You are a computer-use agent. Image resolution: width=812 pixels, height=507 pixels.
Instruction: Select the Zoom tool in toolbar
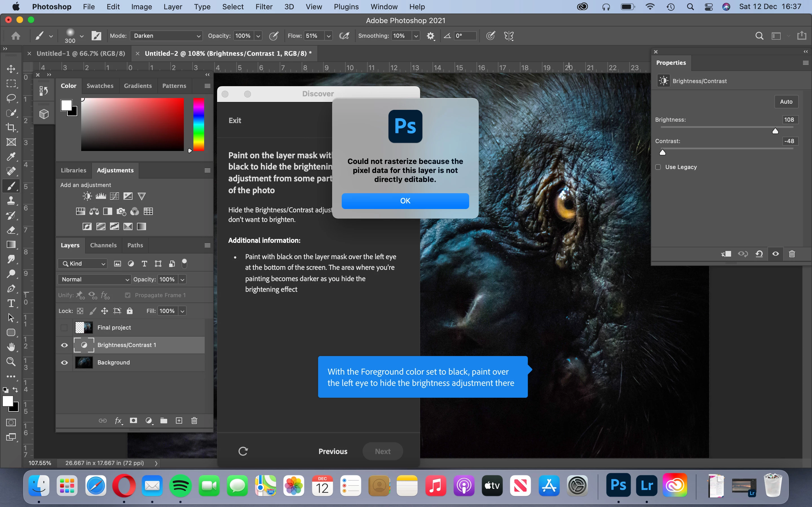coord(11,361)
